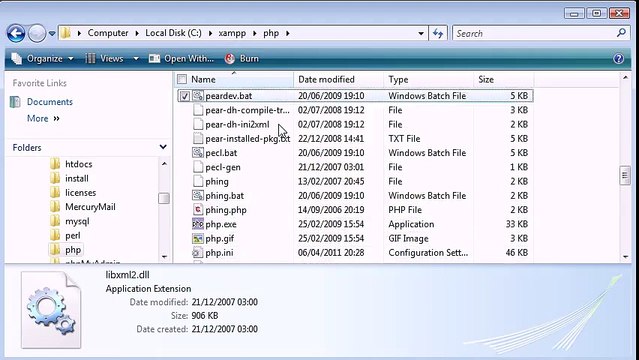Image resolution: width=639 pixels, height=360 pixels.
Task: Click the file list scrollbar thumb
Action: pos(625,176)
